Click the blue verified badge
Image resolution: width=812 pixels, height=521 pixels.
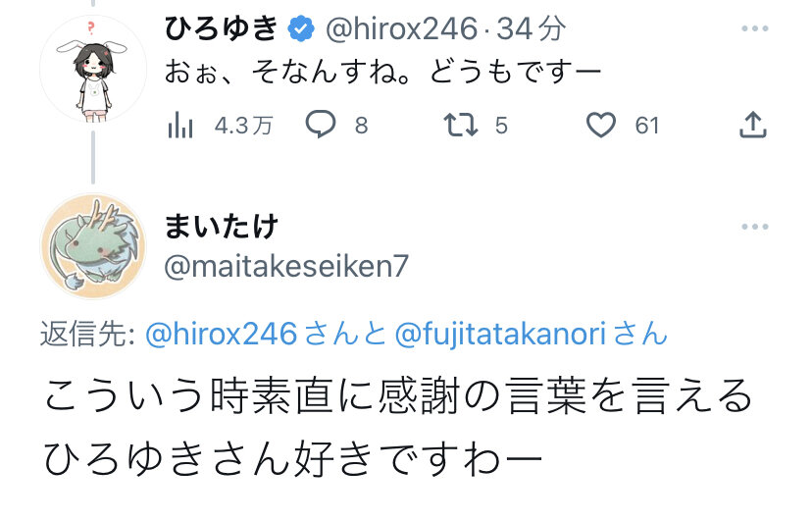[x=301, y=28]
